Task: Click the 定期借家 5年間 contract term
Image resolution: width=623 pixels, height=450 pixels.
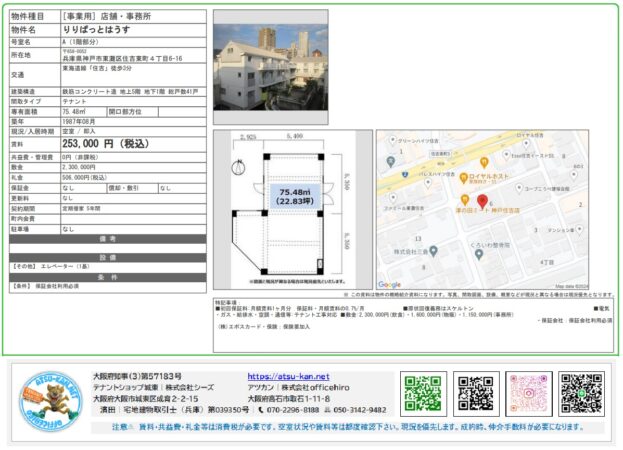Action: [x=81, y=209]
